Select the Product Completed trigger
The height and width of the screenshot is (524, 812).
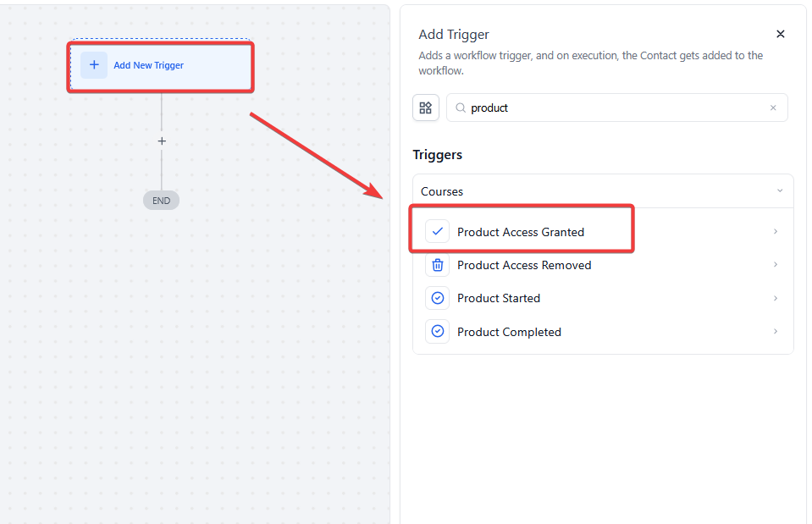(509, 332)
